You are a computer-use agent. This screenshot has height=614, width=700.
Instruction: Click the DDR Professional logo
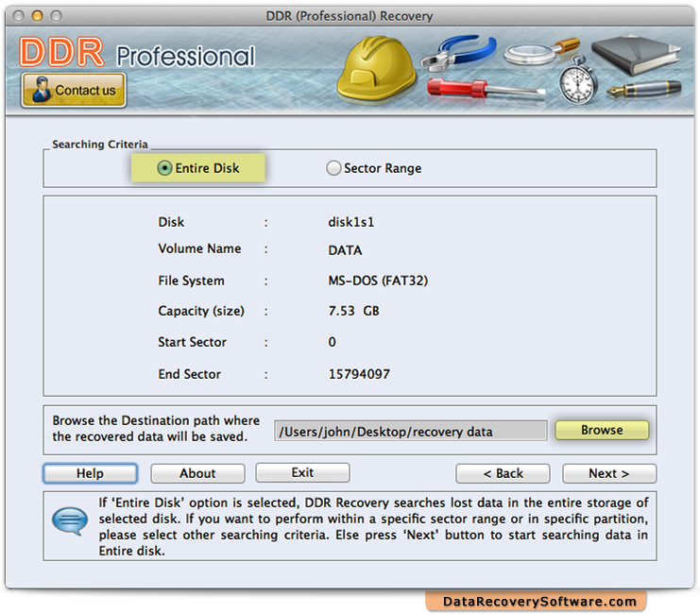137,55
